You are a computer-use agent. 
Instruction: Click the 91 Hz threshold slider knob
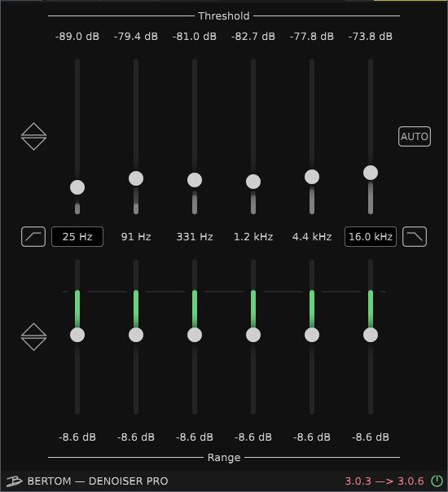136,178
